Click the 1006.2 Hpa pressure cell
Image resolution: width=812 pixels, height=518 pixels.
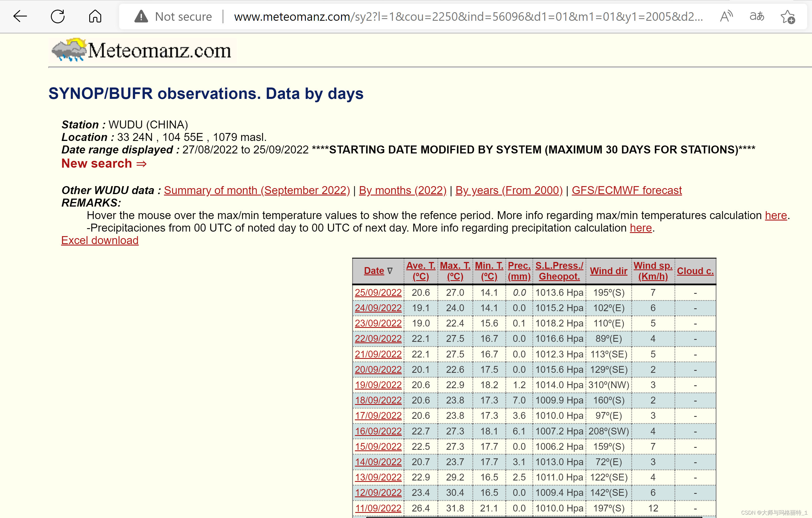(559, 447)
